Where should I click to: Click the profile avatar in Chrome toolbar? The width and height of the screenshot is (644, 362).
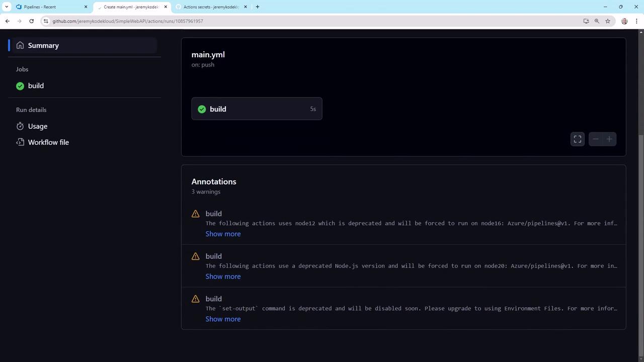click(624, 21)
